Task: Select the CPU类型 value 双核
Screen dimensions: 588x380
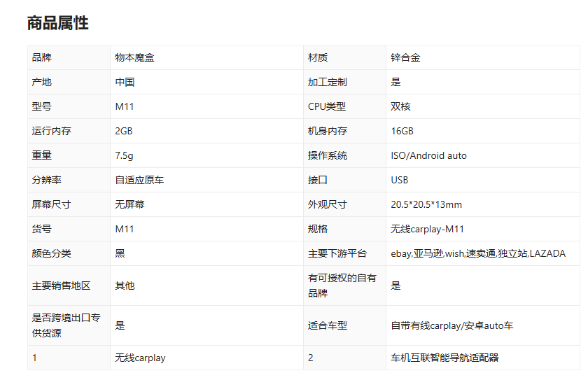Action: point(400,106)
